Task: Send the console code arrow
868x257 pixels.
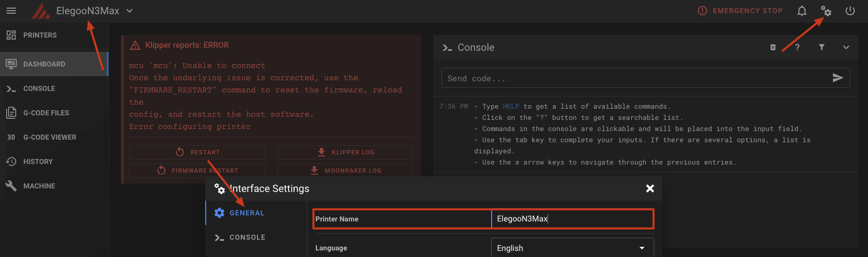Action: [838, 78]
